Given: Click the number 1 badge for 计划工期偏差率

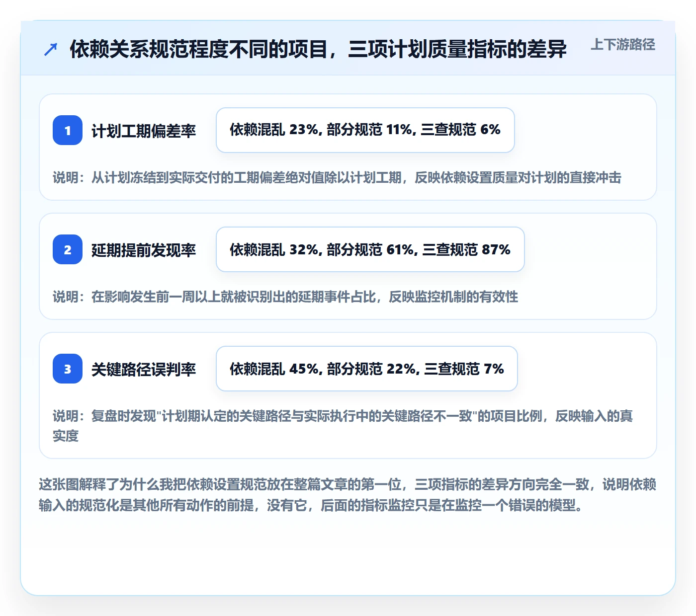Looking at the screenshot, I should (68, 130).
